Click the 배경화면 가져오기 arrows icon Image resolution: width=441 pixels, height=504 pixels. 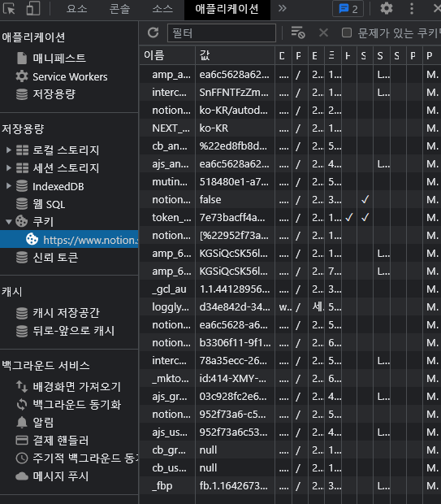(22, 386)
